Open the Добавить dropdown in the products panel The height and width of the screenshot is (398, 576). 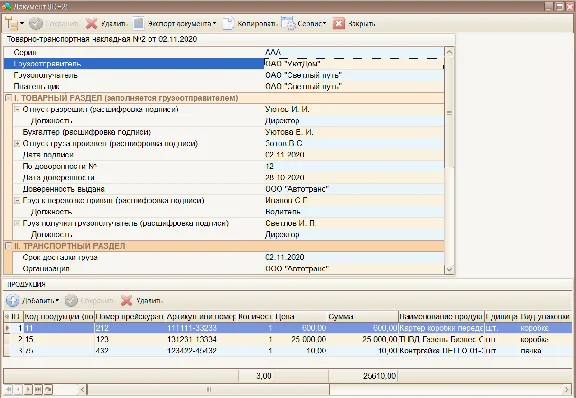click(x=33, y=301)
